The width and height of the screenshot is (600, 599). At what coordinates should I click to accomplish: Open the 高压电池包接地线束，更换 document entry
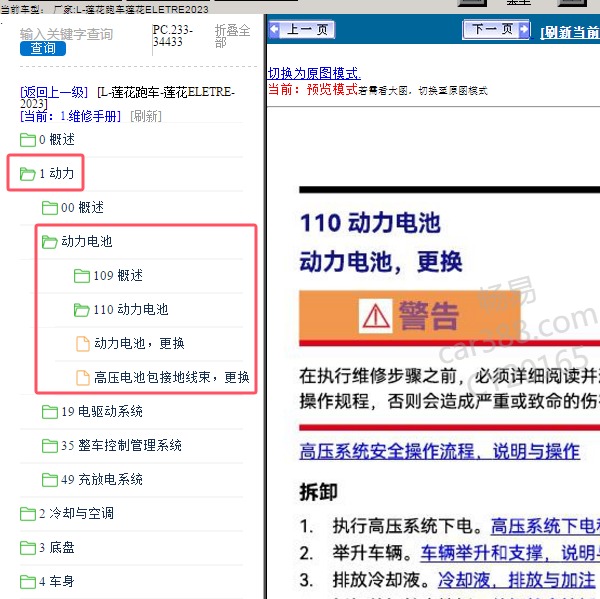(x=172, y=377)
